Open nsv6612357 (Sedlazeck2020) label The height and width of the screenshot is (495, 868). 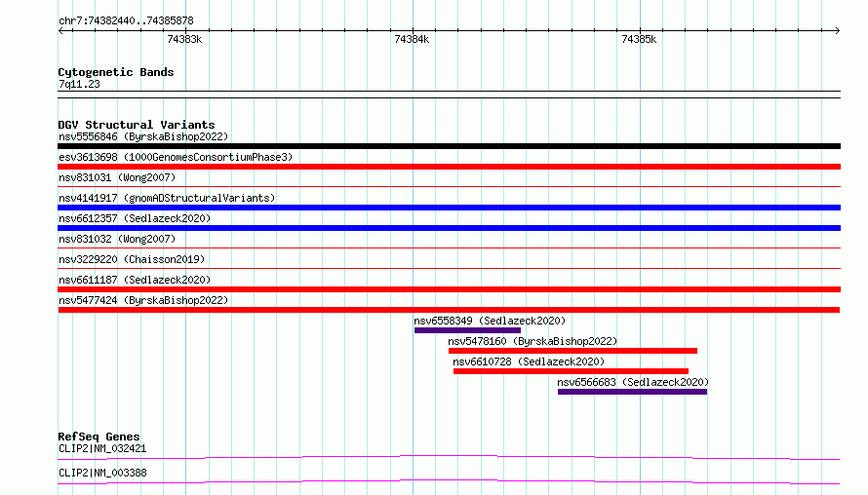[x=135, y=218]
